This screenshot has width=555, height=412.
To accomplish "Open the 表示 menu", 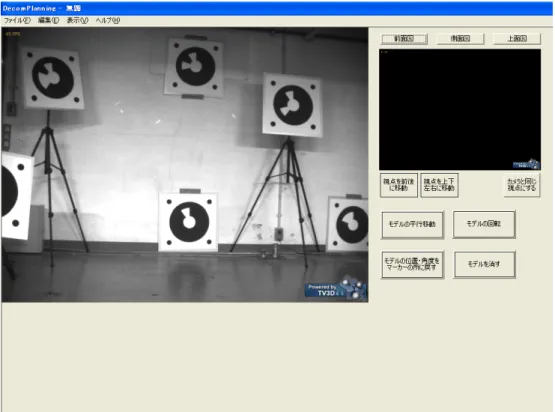I will point(77,21).
